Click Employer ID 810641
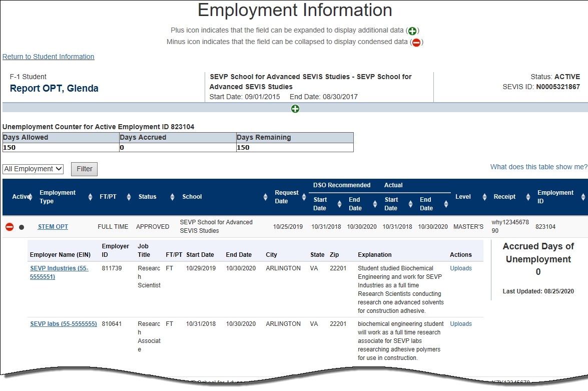 click(x=112, y=324)
